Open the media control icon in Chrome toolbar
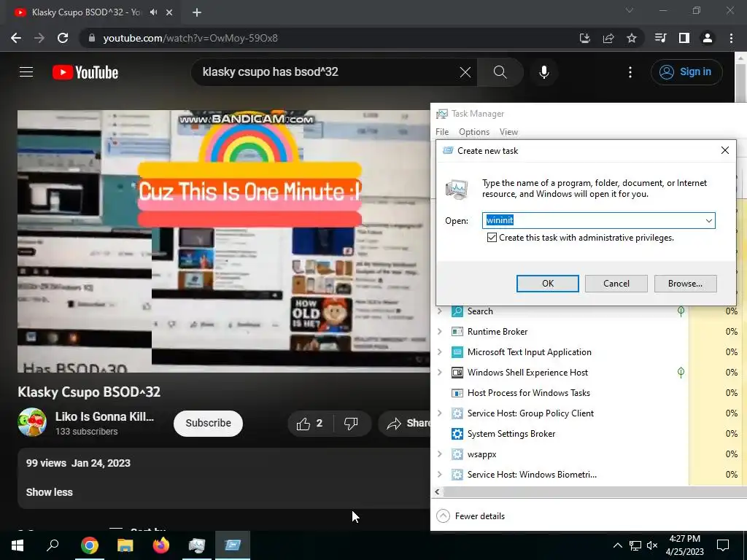Screen dimensions: 747x560 click(661, 38)
